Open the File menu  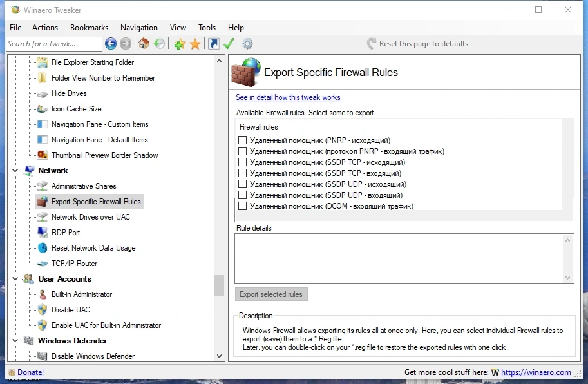point(15,27)
